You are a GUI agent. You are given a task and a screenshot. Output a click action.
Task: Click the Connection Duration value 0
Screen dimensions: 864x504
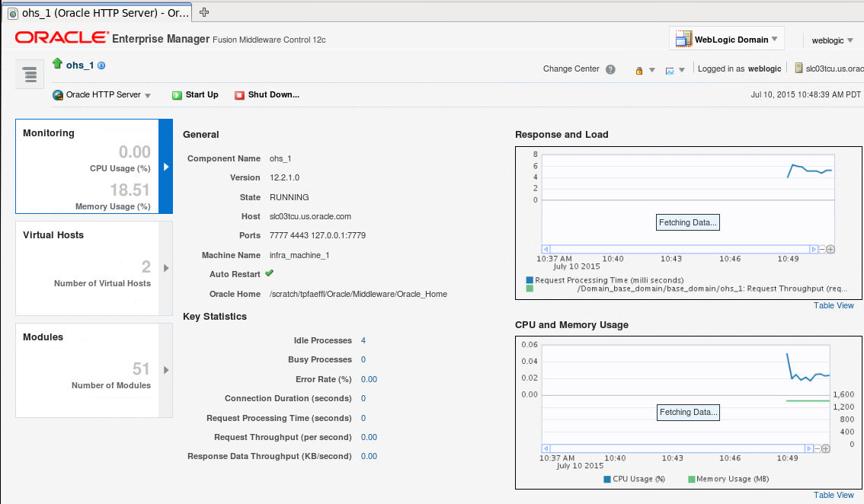[x=363, y=399]
